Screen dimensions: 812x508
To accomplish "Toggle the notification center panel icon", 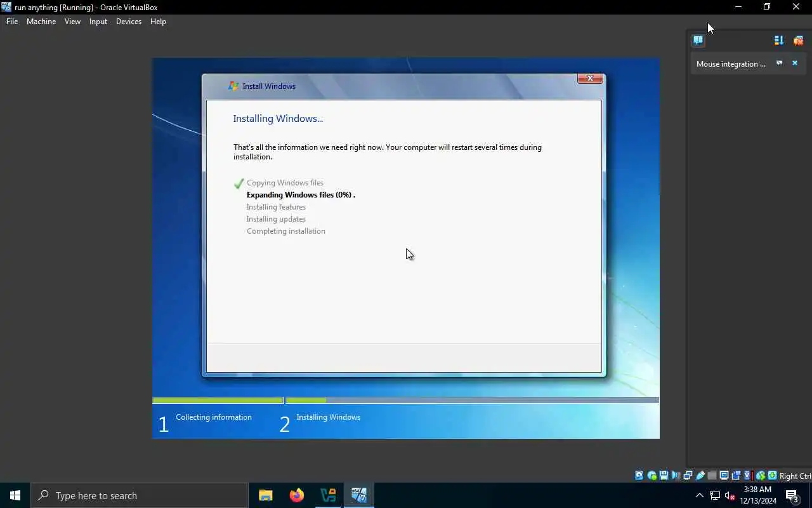I will pos(698,40).
